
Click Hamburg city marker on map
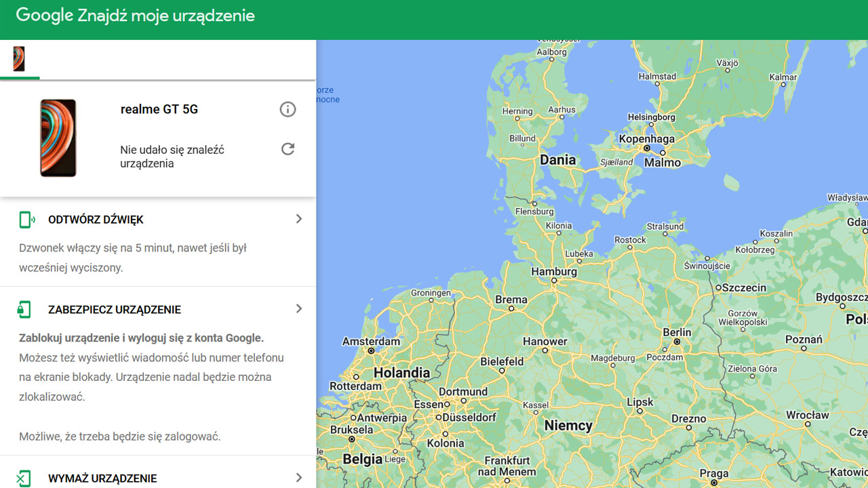554,280
